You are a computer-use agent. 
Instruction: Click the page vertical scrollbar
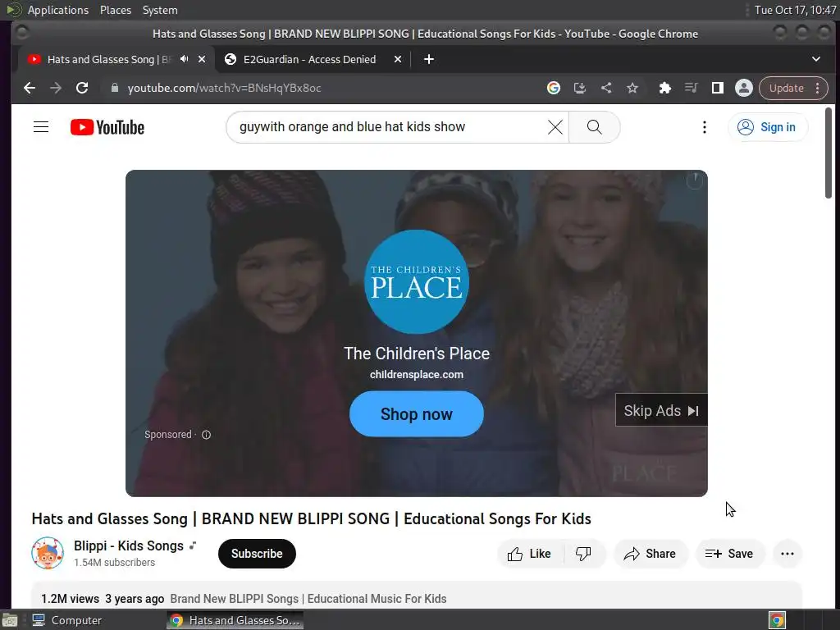coord(829,153)
